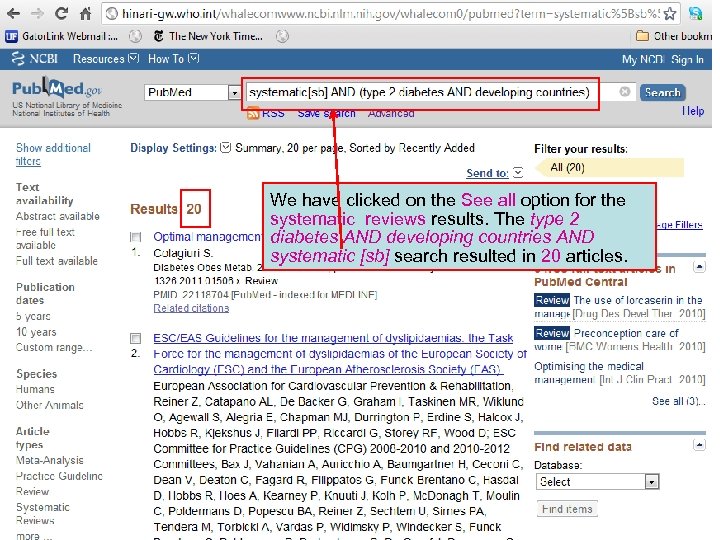Open the Other bookmarks folder
The width and height of the screenshot is (720, 540).
point(674,36)
